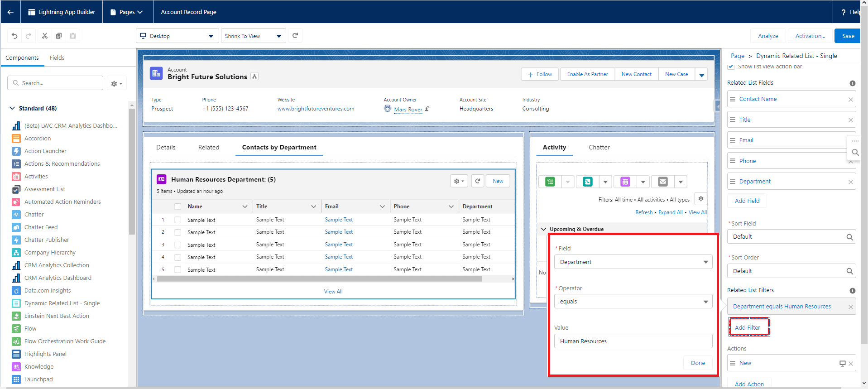The image size is (868, 389).
Task: Click the Add Filter button
Action: coord(749,327)
